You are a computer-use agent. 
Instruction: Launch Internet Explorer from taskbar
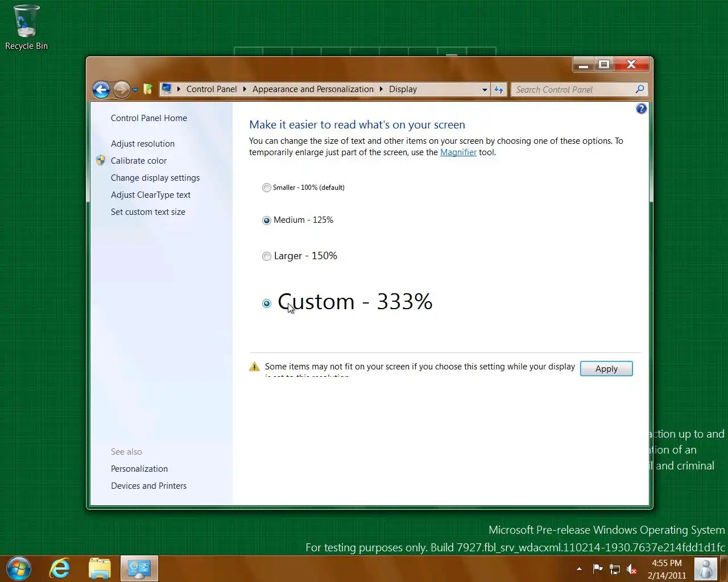point(60,568)
